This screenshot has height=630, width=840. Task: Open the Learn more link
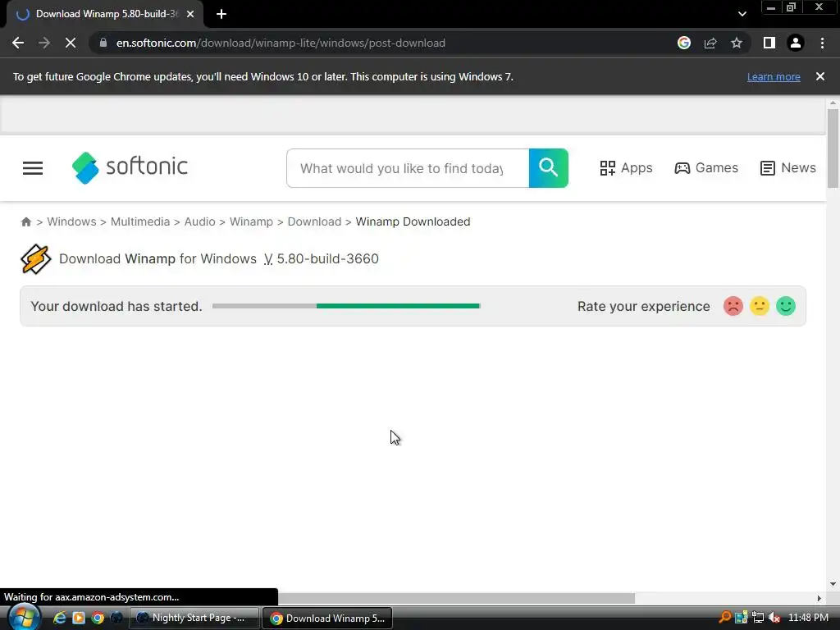point(774,76)
